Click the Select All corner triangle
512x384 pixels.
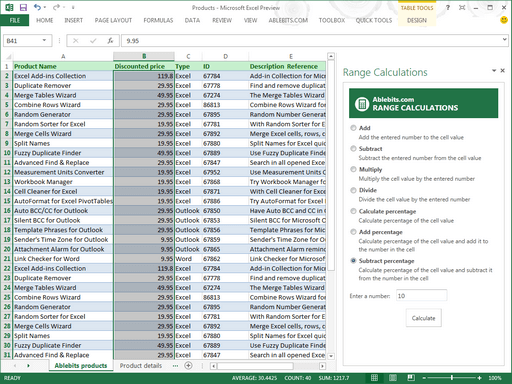9,57
